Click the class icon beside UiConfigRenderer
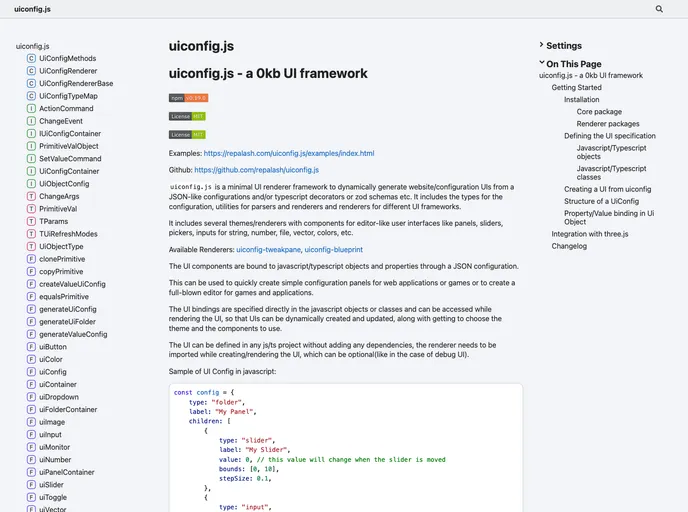 click(31, 71)
